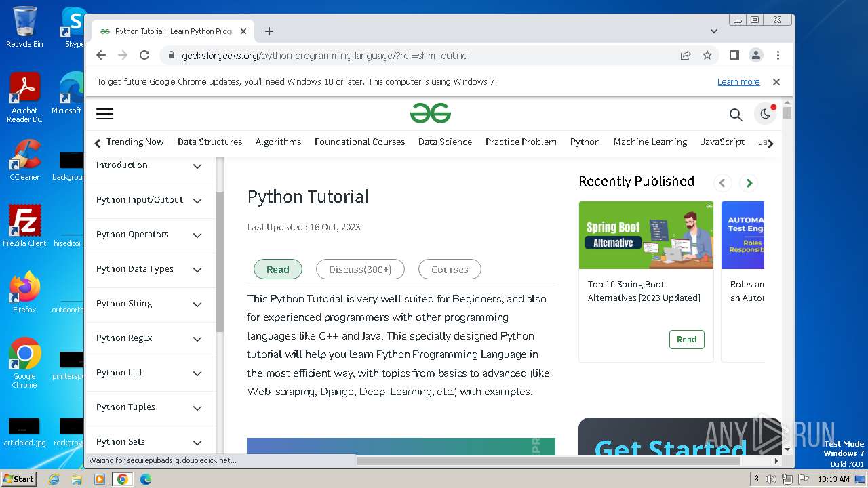The width and height of the screenshot is (868, 488).
Task: Show previous Recently Published items
Action: click(x=722, y=183)
